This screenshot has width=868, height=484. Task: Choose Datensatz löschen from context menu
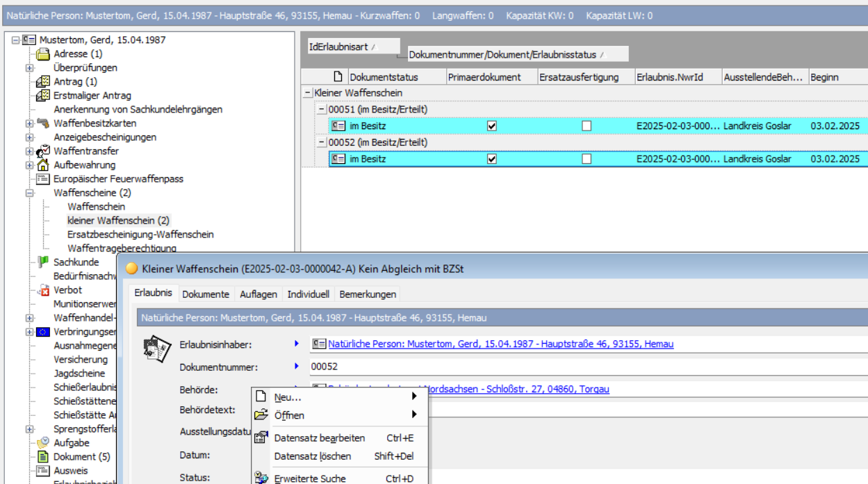pyautogui.click(x=312, y=456)
